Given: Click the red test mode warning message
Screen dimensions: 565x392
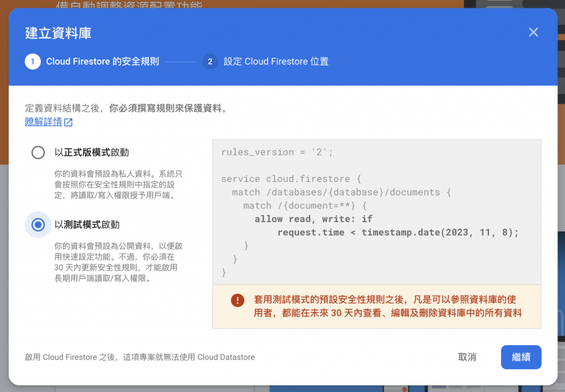Looking at the screenshot, I should click(x=388, y=306).
